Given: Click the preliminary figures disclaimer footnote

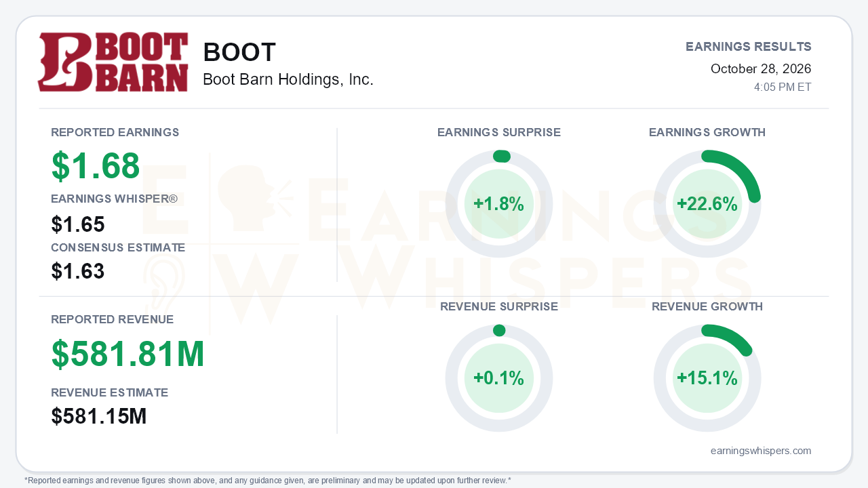Looking at the screenshot, I should pyautogui.click(x=268, y=481).
